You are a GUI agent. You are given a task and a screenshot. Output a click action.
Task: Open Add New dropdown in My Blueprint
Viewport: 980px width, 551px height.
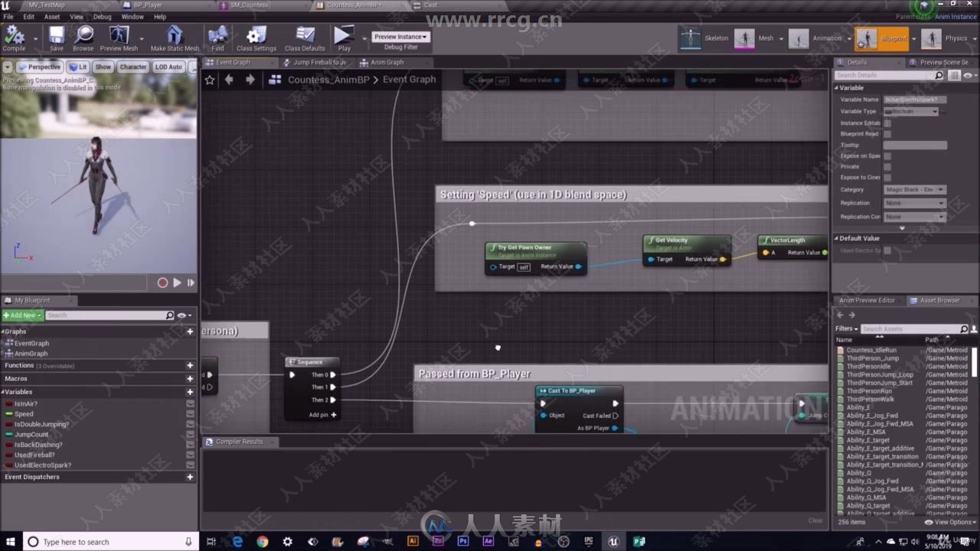pos(22,315)
